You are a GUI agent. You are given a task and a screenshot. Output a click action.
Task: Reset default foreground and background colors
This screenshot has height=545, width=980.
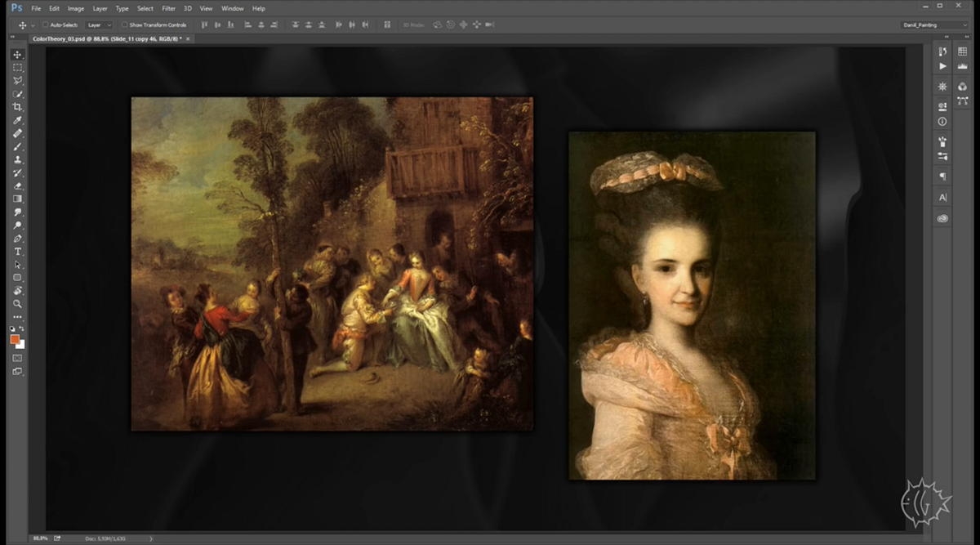tap(13, 328)
